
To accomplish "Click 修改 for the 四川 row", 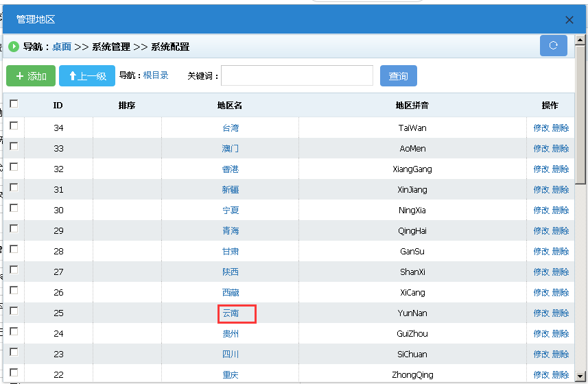I will pos(541,355).
